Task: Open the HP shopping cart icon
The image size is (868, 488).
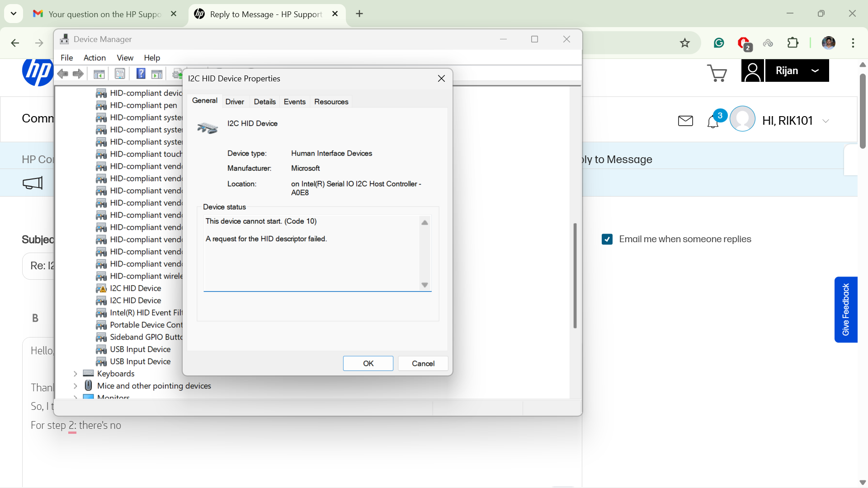Action: coord(717,73)
